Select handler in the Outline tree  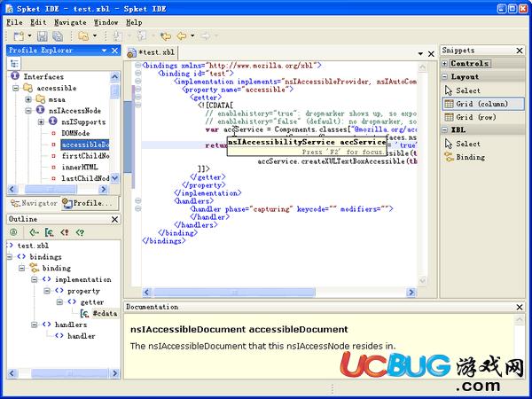81,336
